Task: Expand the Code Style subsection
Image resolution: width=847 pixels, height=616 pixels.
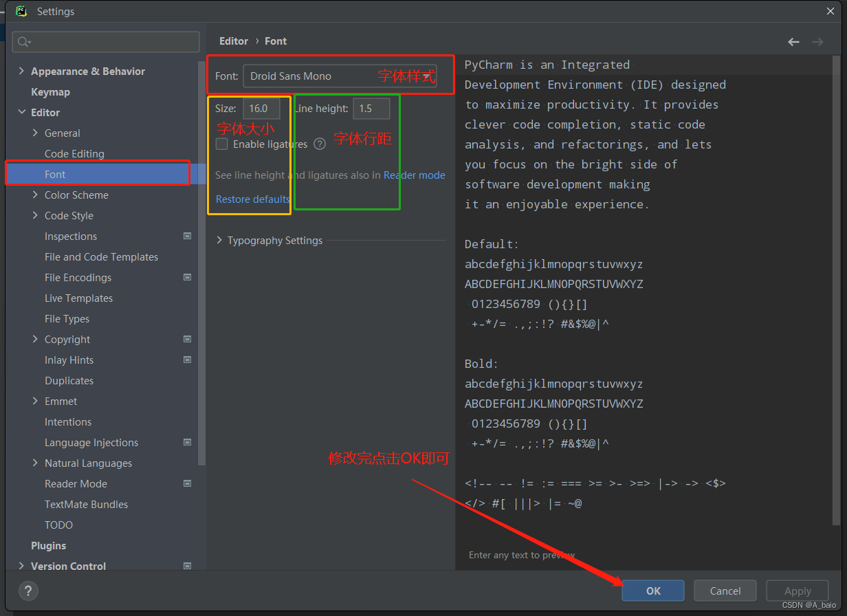Action: (35, 215)
